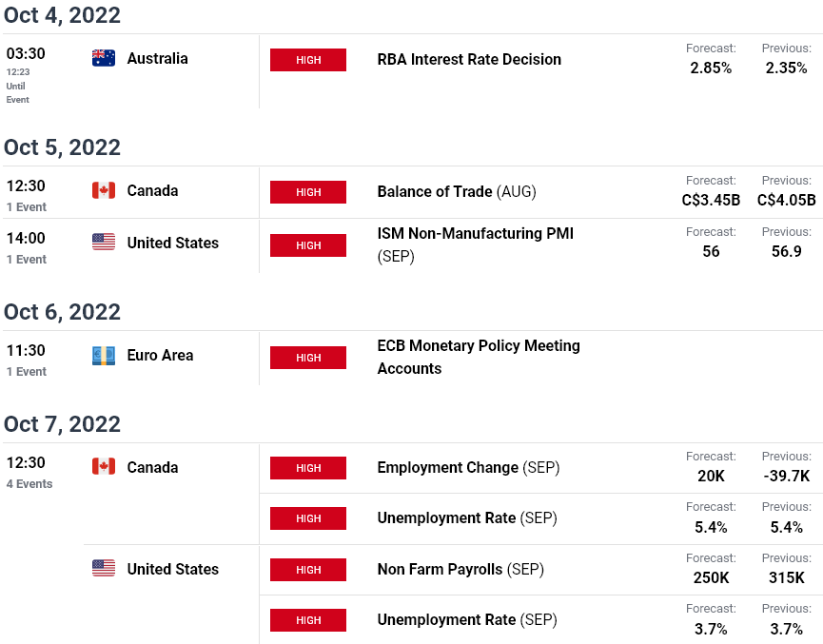The image size is (823, 644).
Task: Click the Canada flag on Oct 5
Action: click(x=104, y=190)
